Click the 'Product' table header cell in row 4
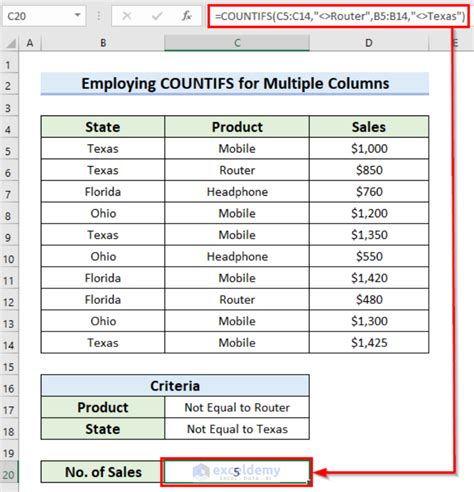This screenshot has height=492, width=474. (x=237, y=127)
